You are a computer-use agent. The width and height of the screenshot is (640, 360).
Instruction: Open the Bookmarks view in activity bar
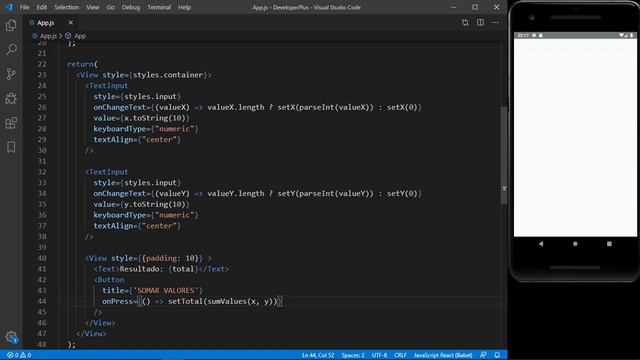11,147
